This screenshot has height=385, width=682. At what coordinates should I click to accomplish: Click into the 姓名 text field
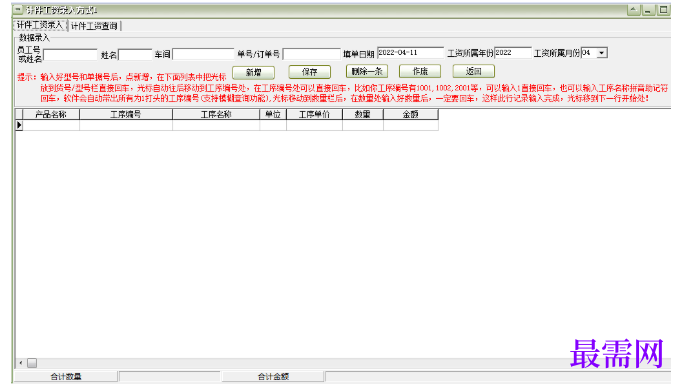click(135, 55)
